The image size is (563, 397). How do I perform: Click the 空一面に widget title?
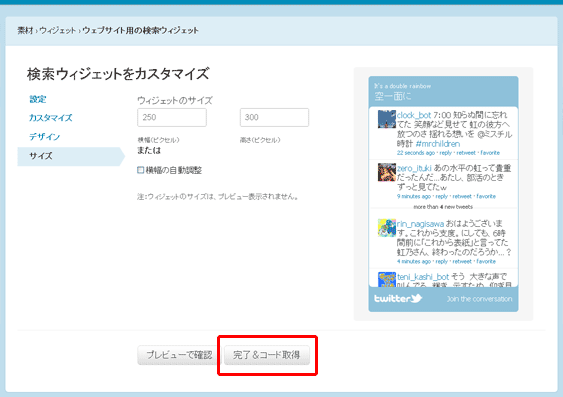coord(393,96)
